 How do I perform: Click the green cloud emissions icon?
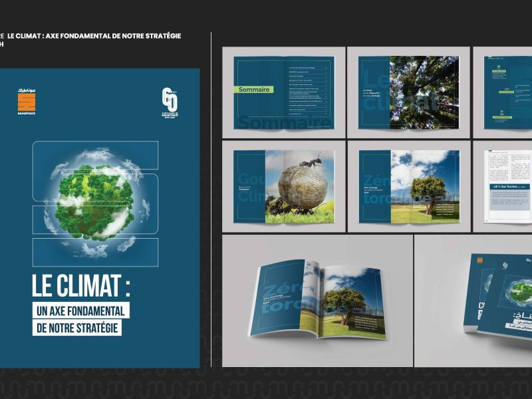507,88
